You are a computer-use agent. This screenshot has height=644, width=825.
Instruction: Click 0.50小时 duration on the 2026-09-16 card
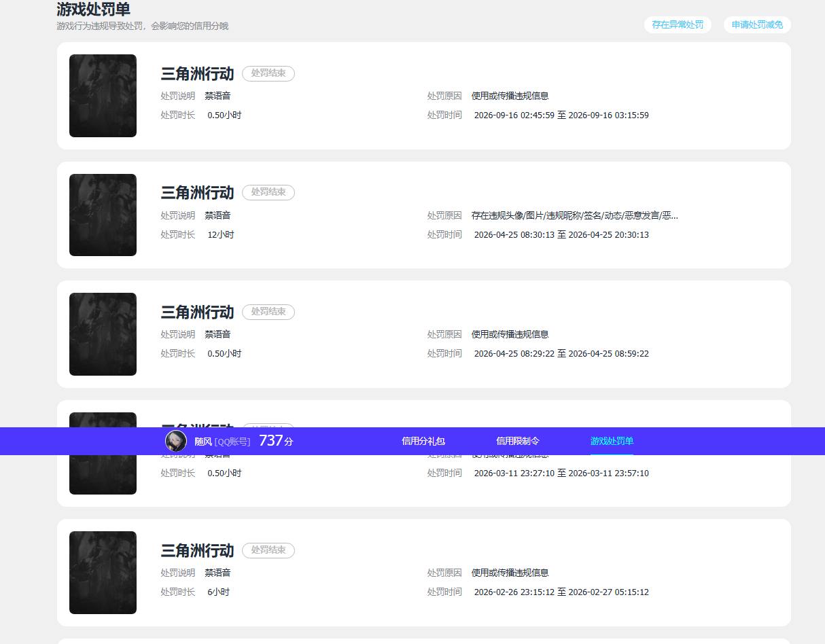[x=224, y=115]
